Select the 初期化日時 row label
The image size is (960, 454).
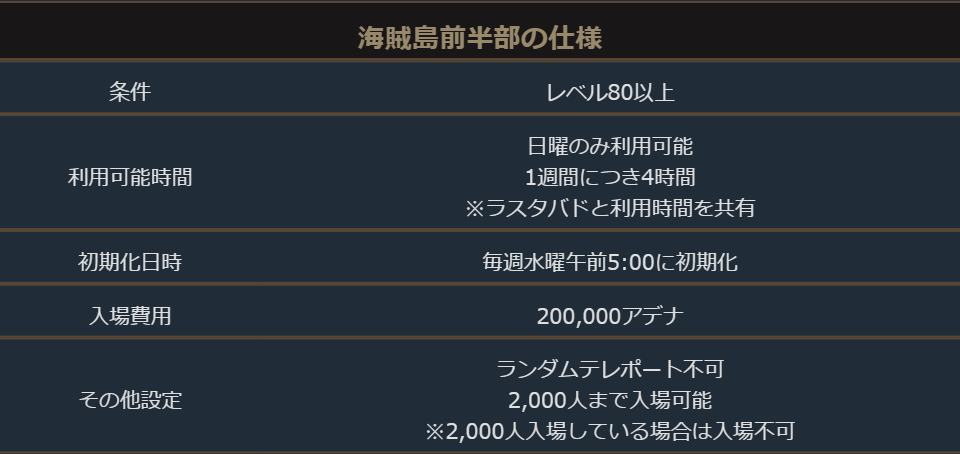(130, 262)
